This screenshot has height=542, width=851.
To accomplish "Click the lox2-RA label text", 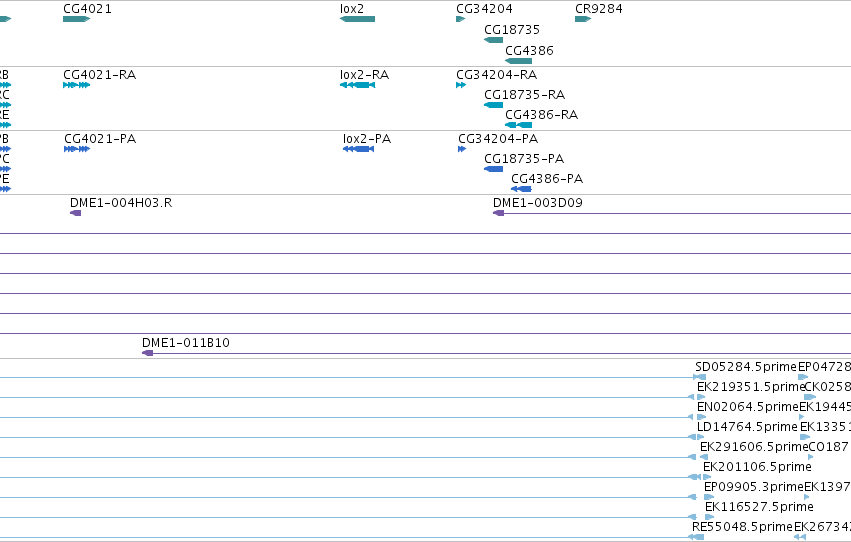I will tap(364, 74).
